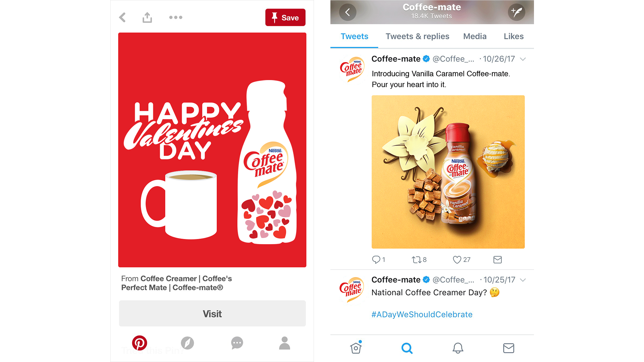The height and width of the screenshot is (362, 644).
Task: Click the red Save pin button
Action: 285,17
